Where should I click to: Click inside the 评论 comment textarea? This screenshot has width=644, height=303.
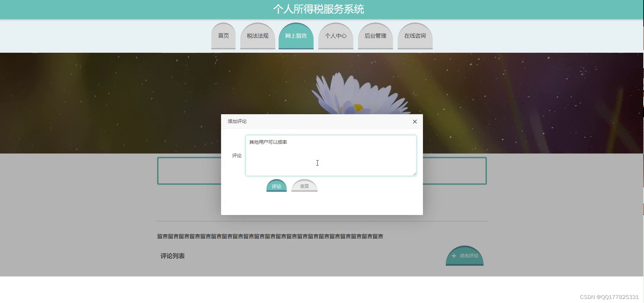coord(331,156)
